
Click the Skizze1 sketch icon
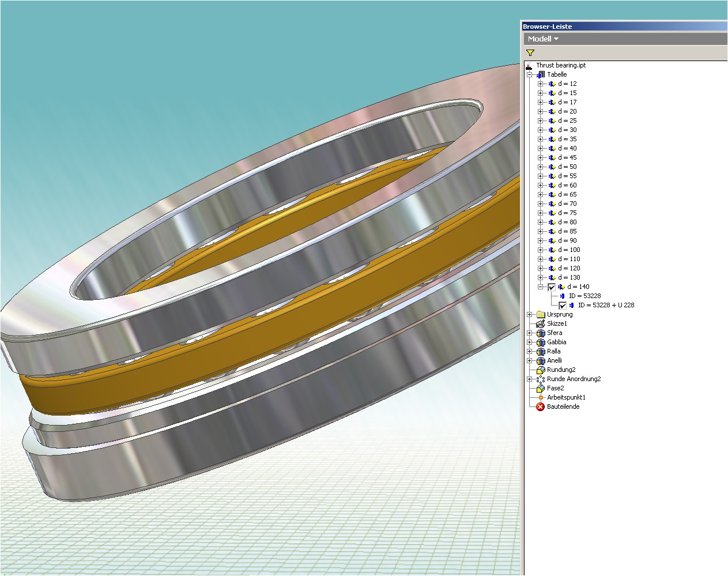tap(541, 323)
